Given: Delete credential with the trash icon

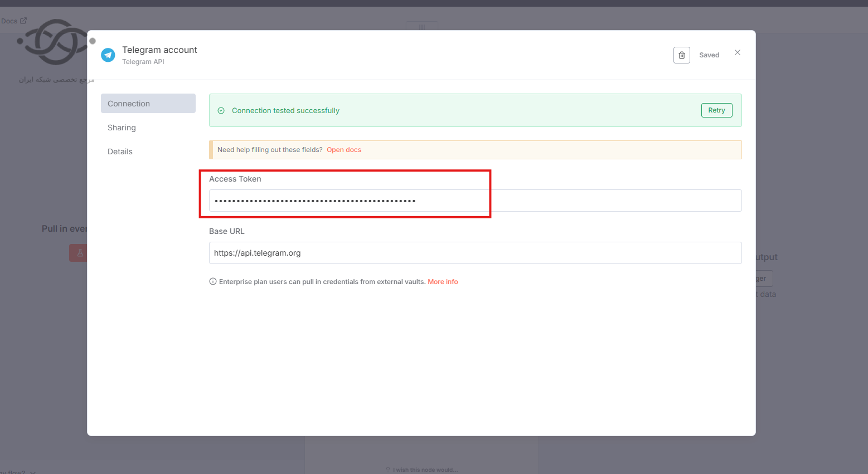Looking at the screenshot, I should [x=681, y=55].
